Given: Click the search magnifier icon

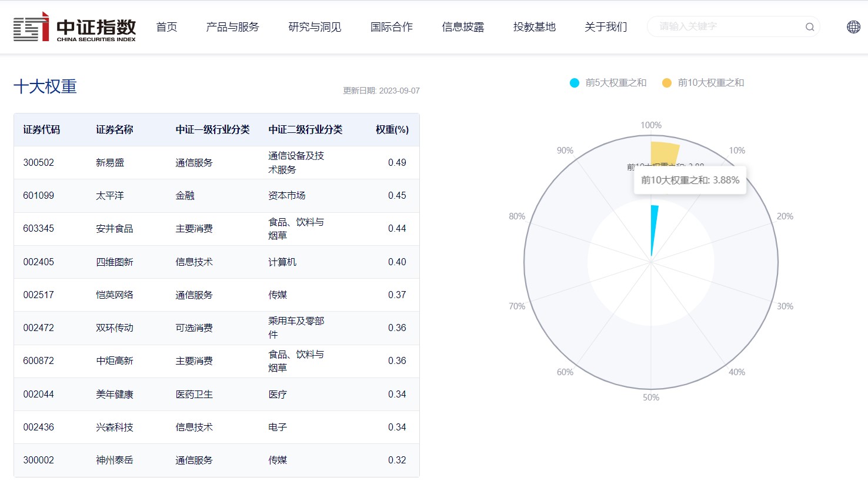Looking at the screenshot, I should pos(810,27).
